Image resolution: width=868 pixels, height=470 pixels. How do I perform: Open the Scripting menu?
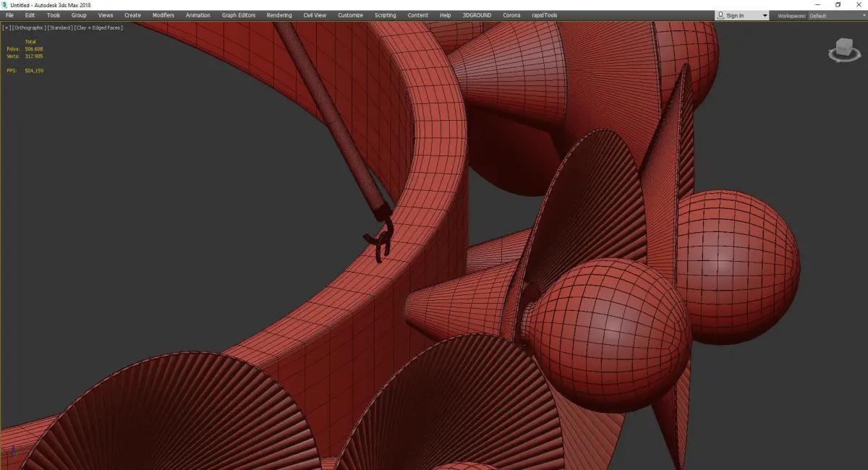click(x=386, y=15)
